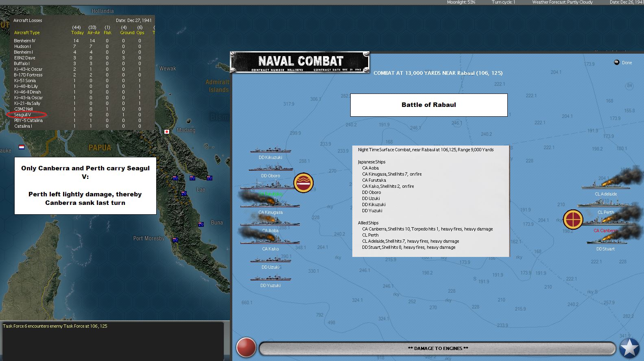This screenshot has width=644, height=361.
Task: Click the white star Allied emblem button
Action: [629, 348]
